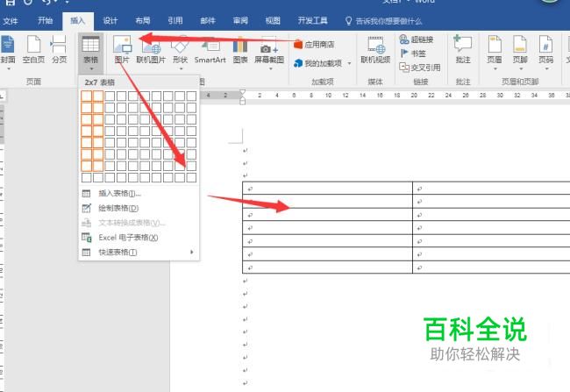Switch to the 布局 tab
The image size is (570, 392).
[x=142, y=21]
